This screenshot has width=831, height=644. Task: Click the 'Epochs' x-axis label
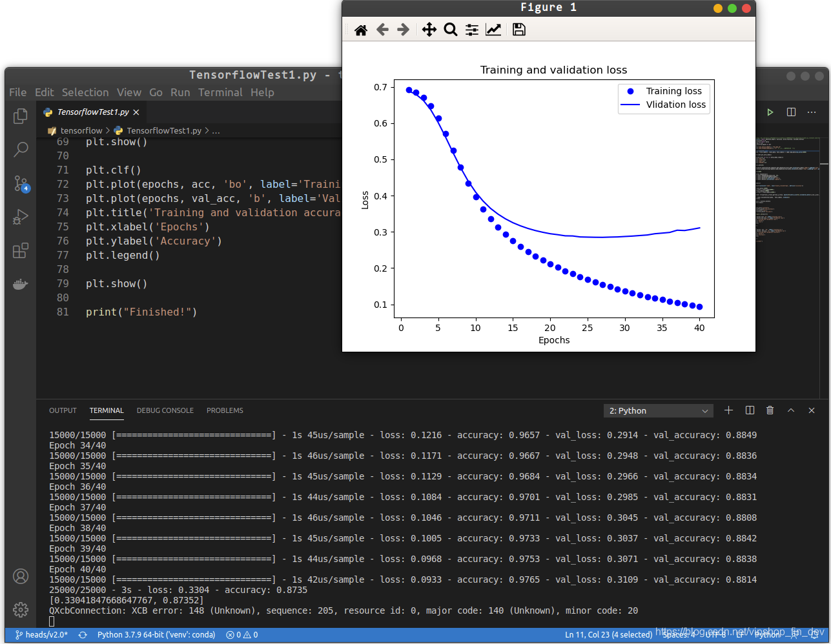[x=554, y=340]
